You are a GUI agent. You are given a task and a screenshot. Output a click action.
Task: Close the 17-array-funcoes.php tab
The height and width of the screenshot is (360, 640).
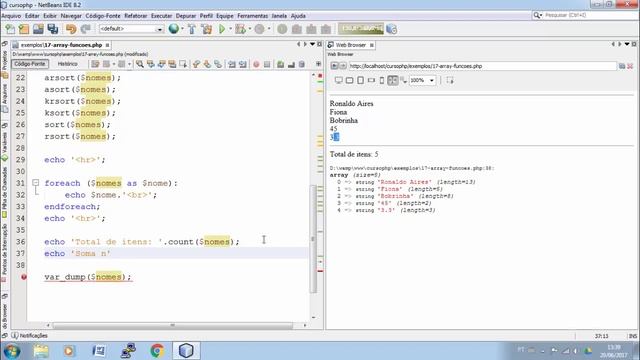(x=107, y=45)
